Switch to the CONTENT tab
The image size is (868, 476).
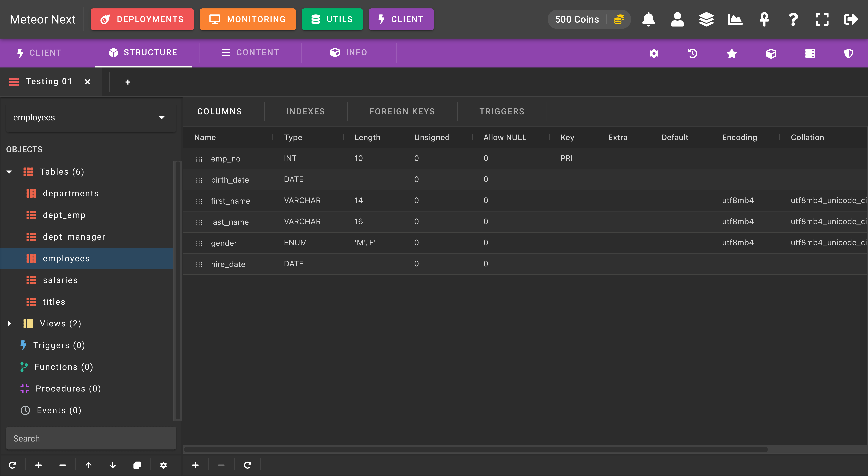(x=250, y=53)
